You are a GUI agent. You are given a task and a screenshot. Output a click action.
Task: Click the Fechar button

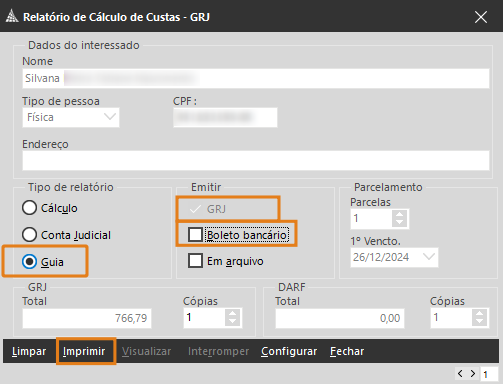point(347,351)
